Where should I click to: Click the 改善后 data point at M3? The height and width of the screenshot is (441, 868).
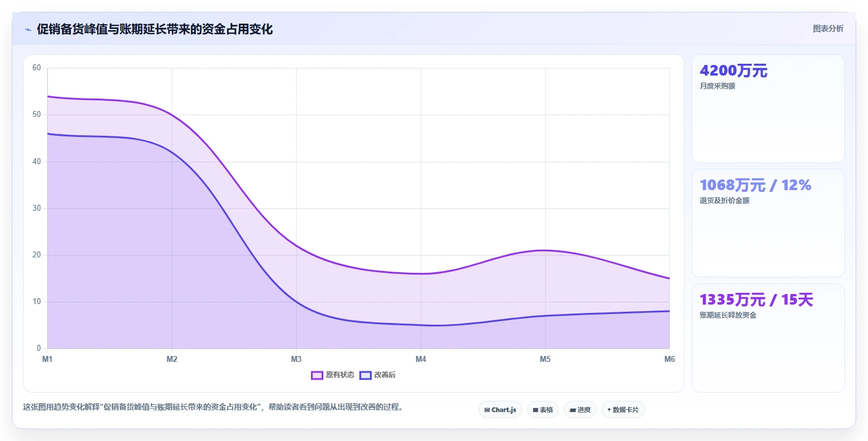click(x=296, y=302)
